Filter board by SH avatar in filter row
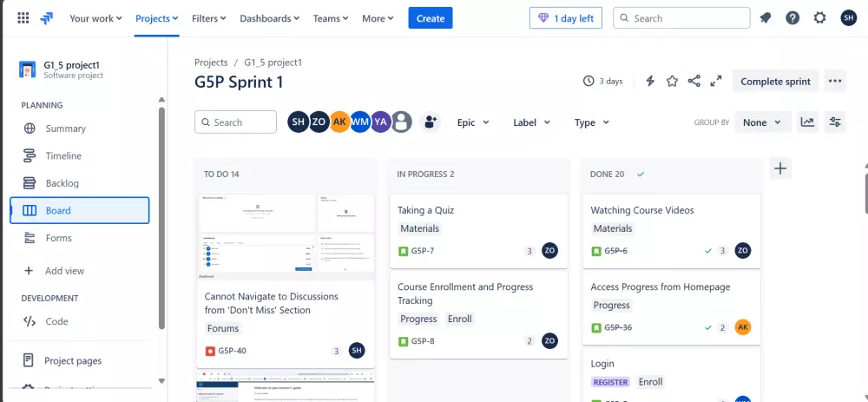 [x=298, y=122]
